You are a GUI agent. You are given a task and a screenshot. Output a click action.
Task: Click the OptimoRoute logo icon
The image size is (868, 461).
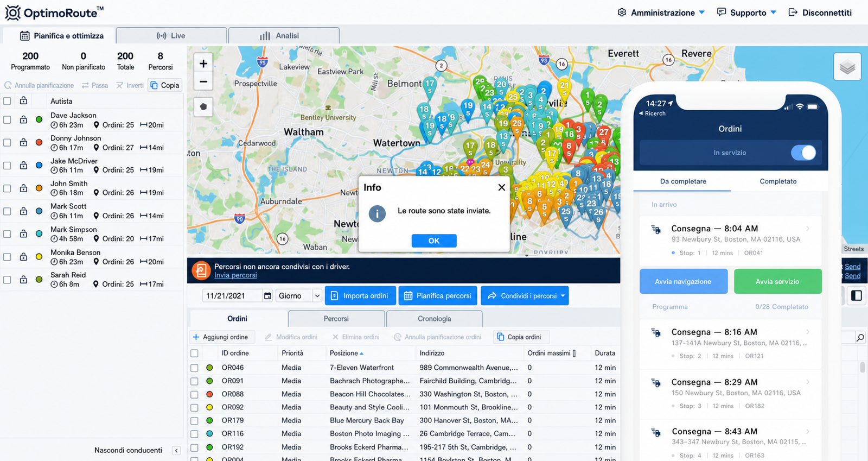(x=12, y=12)
